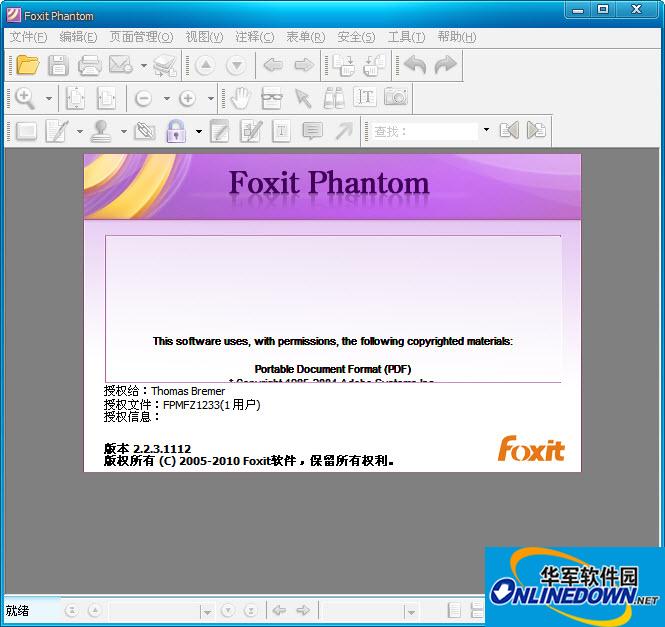Click the Email envelope icon
The height and width of the screenshot is (627, 665).
pyautogui.click(x=121, y=65)
